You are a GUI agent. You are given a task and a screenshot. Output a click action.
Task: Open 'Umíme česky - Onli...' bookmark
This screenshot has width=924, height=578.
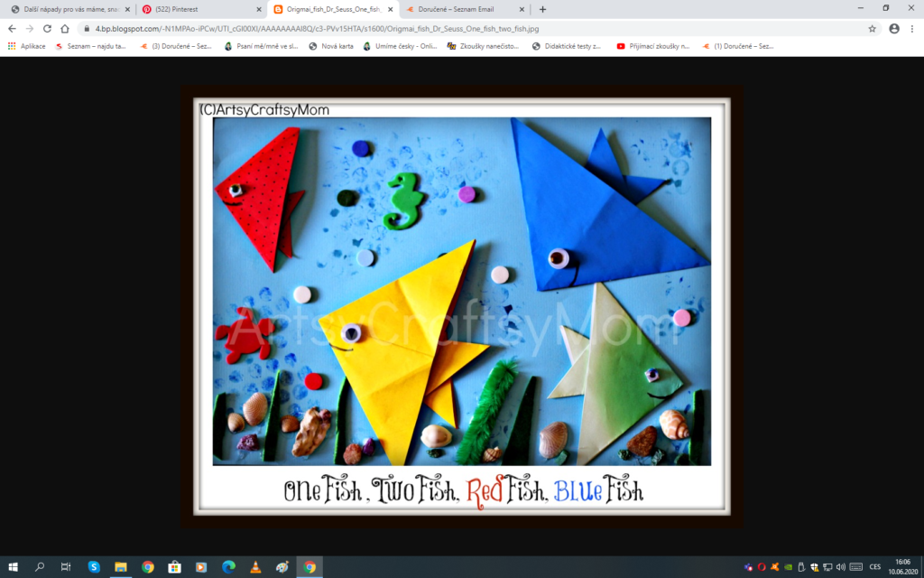click(400, 46)
